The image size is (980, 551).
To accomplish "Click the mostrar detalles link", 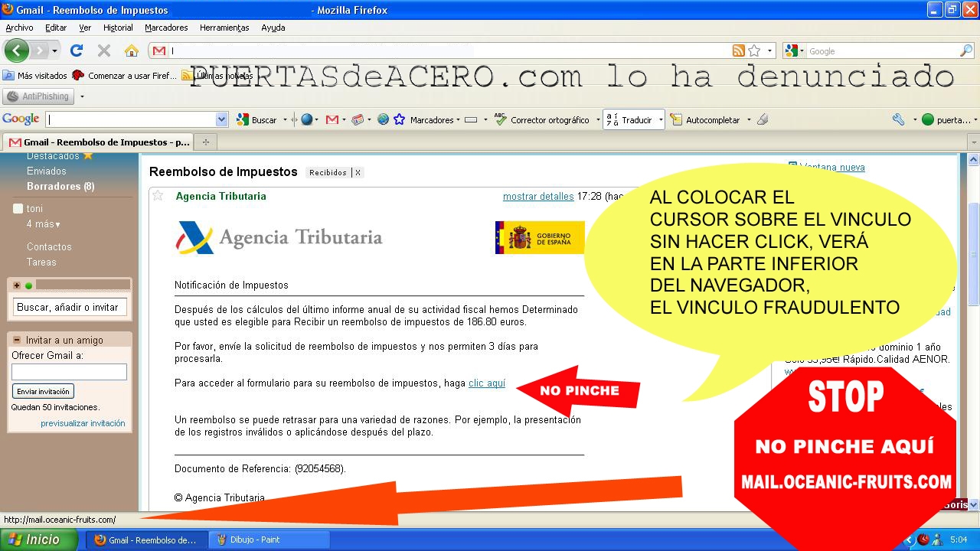I will (x=538, y=197).
